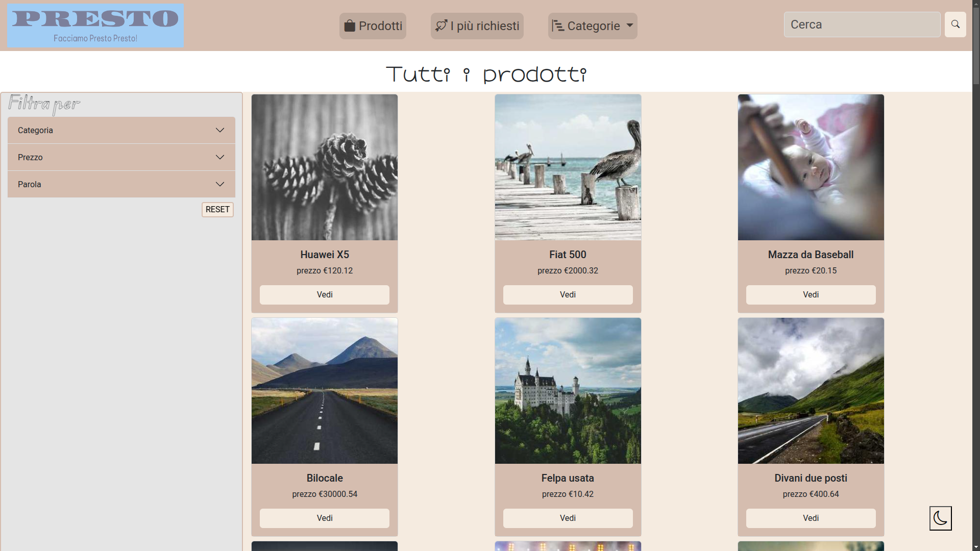Toggle dark mode with moon icon
The height and width of the screenshot is (551, 980).
940,518
